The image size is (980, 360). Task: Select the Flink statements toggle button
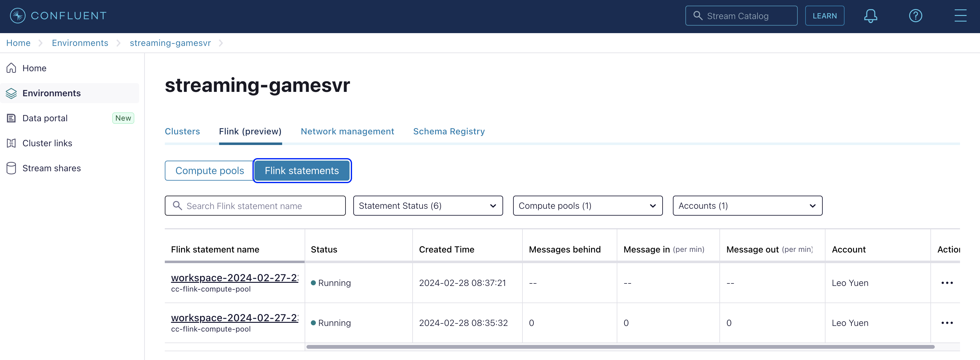[x=302, y=171]
